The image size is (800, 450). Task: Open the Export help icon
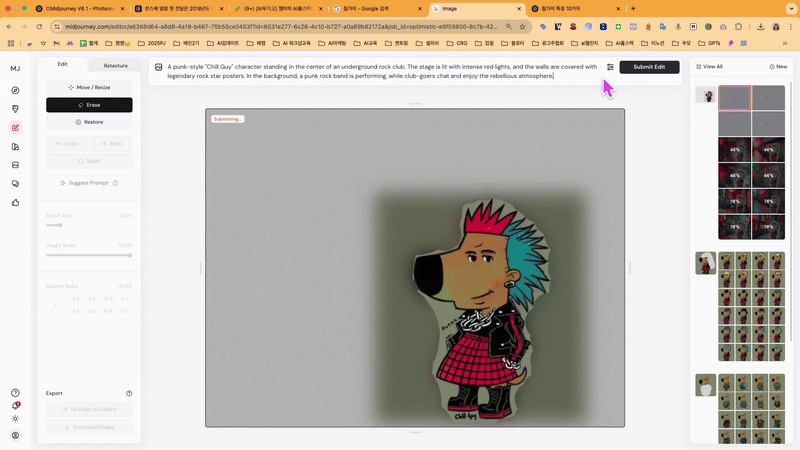129,393
